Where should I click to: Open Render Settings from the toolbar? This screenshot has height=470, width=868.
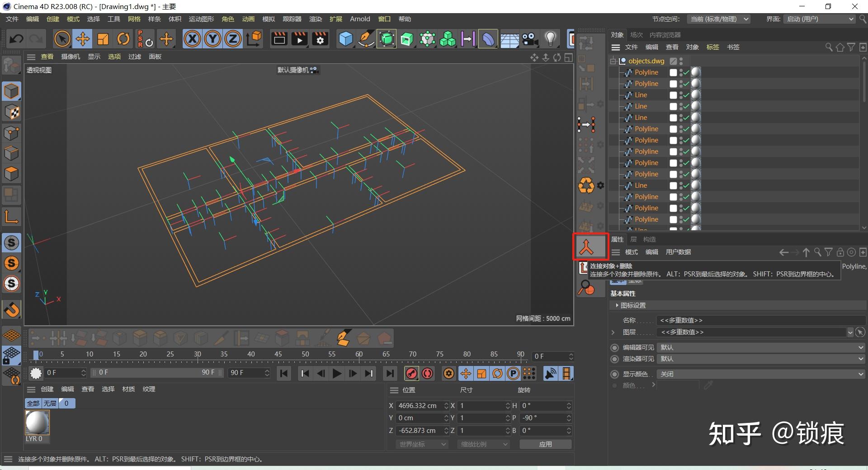point(320,39)
